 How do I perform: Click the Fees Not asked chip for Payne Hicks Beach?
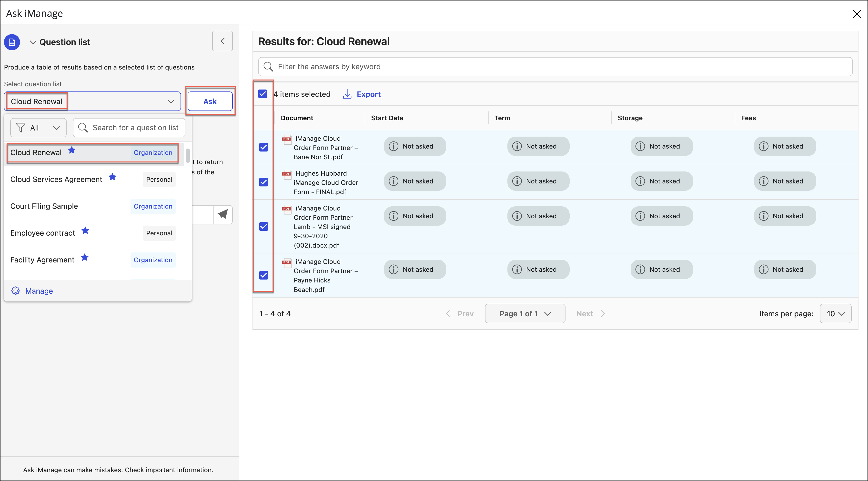785,270
